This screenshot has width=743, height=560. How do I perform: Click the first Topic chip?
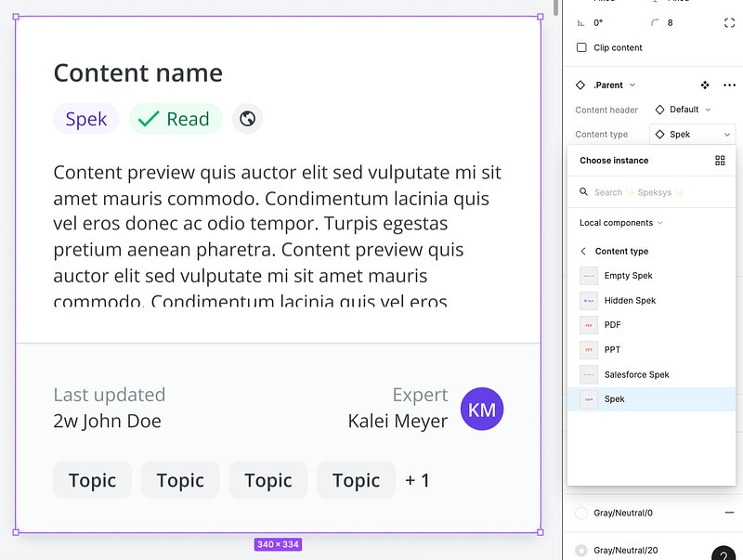pyautogui.click(x=92, y=480)
